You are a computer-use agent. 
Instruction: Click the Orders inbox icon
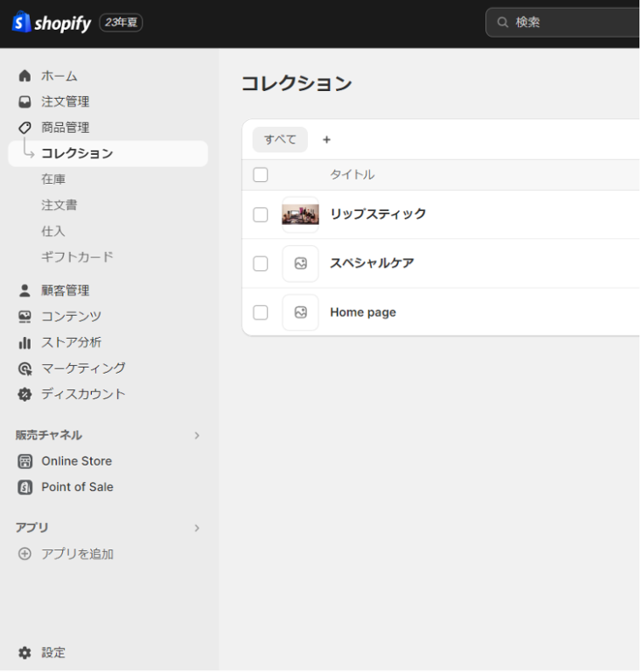pyautogui.click(x=24, y=102)
